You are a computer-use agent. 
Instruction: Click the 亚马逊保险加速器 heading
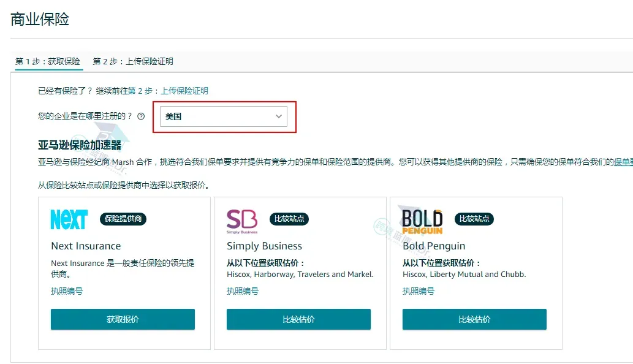80,145
